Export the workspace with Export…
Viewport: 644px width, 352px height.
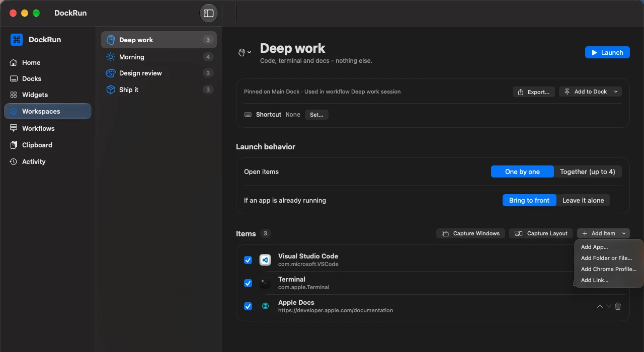coord(534,92)
